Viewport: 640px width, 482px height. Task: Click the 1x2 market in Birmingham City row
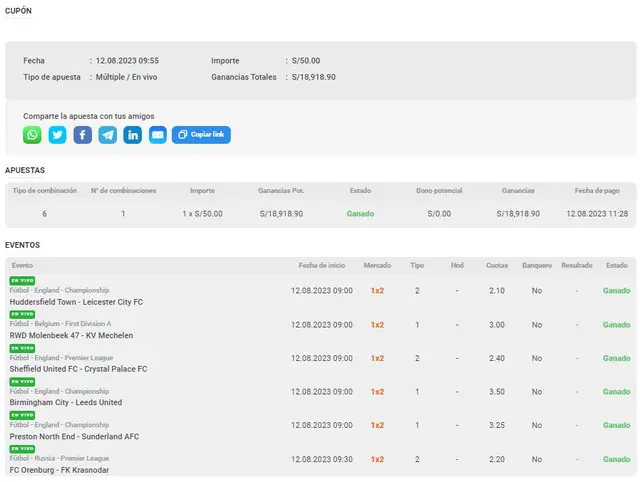(377, 392)
